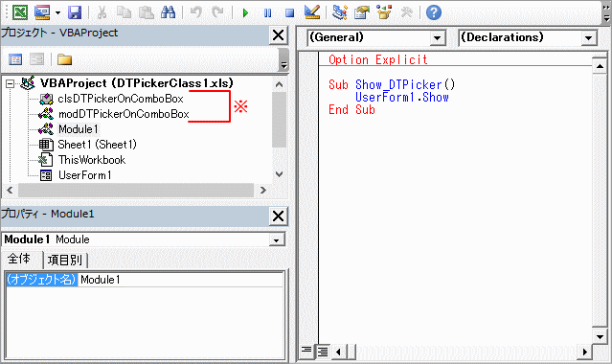
Task: Click the Paste clipboard icon
Action: [x=147, y=12]
